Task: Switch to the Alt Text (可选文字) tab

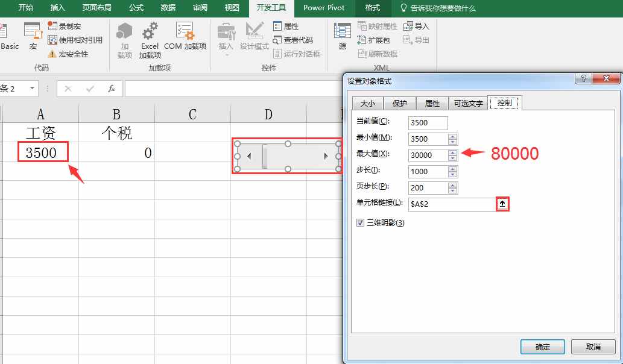Action: coord(469,104)
